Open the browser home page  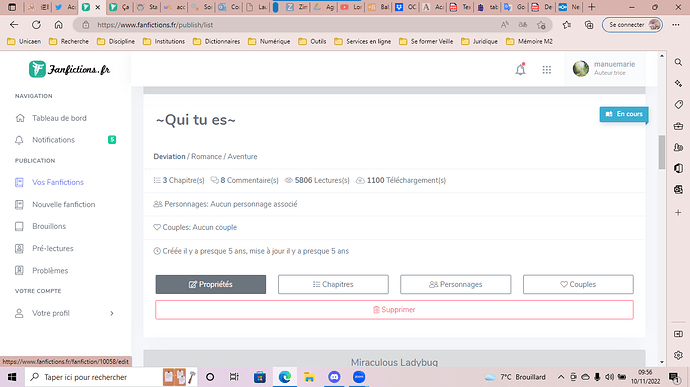[59, 25]
